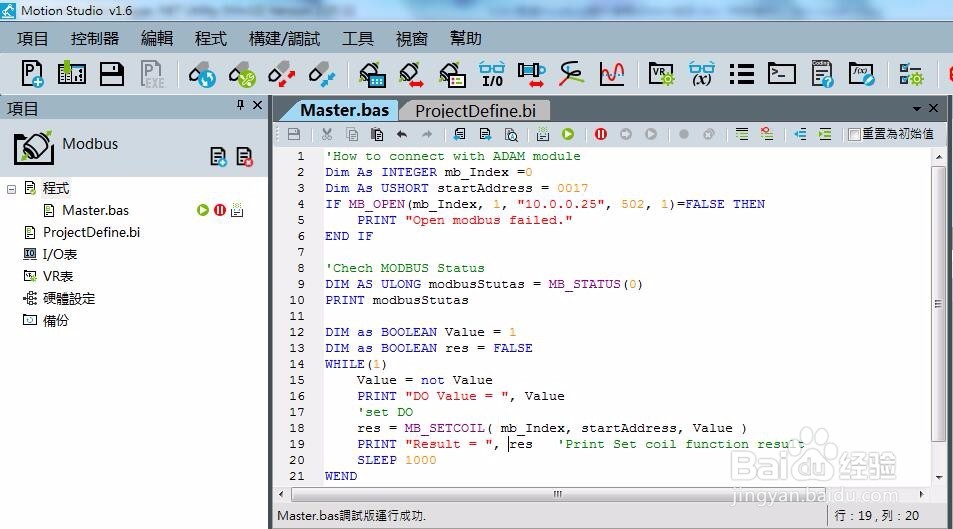Open the 程式 menu
The image size is (953, 529).
(210, 39)
